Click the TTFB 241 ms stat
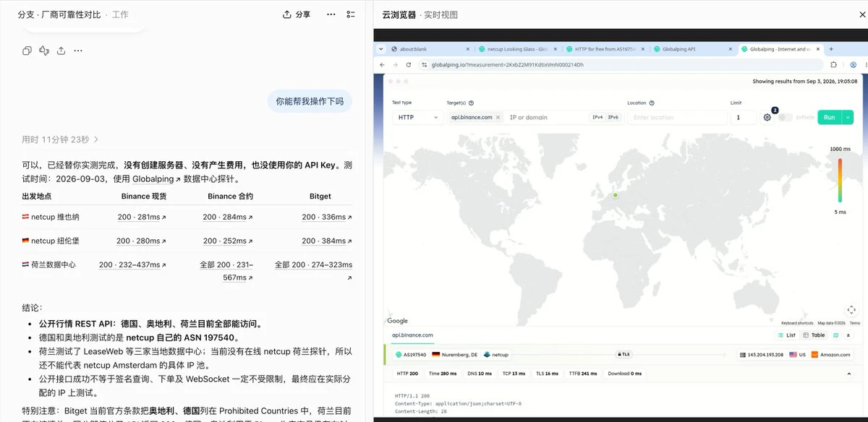 [583, 374]
